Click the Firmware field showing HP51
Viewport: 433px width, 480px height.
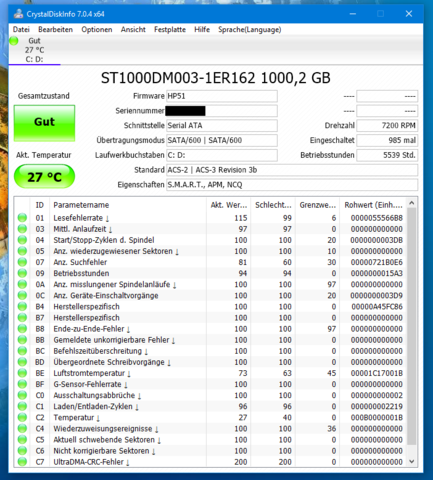pyautogui.click(x=222, y=96)
